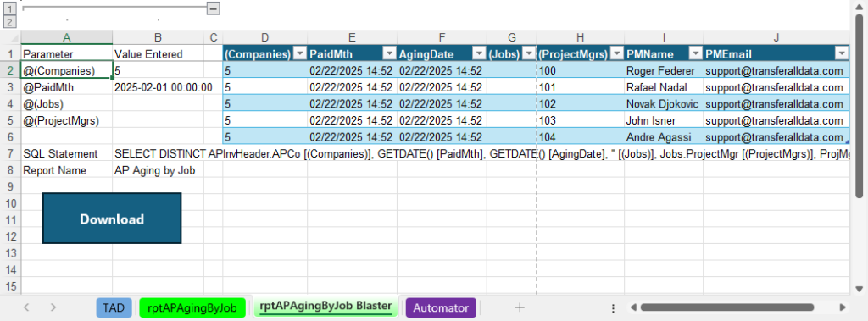
Task: Click the tab bar options dots icon
Action: coord(613,307)
